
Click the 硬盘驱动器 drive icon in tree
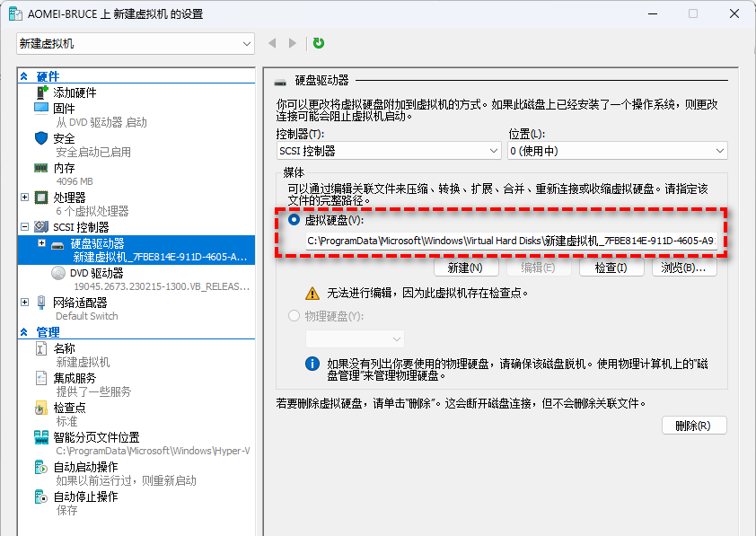[57, 246]
